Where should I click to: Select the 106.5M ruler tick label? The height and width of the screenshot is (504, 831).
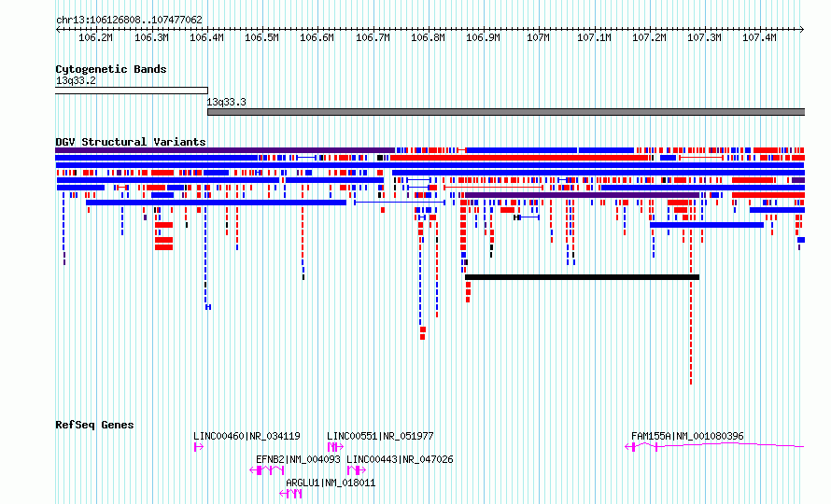[x=261, y=37]
